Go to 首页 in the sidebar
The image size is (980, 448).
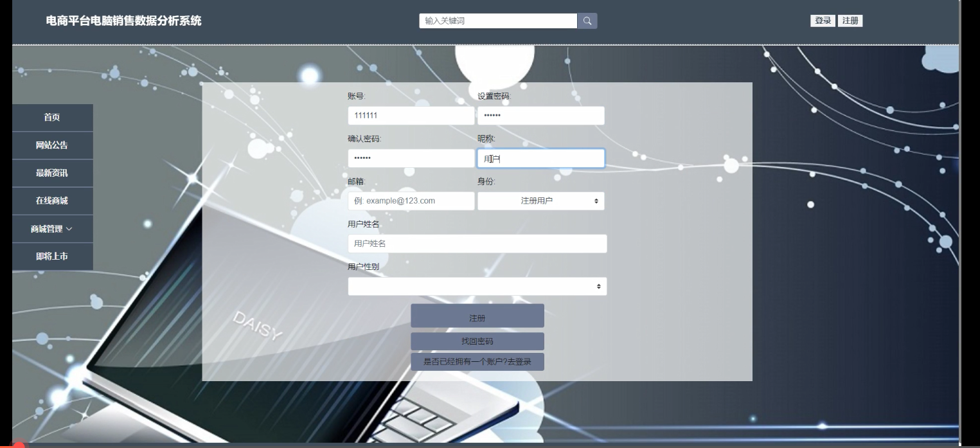52,118
